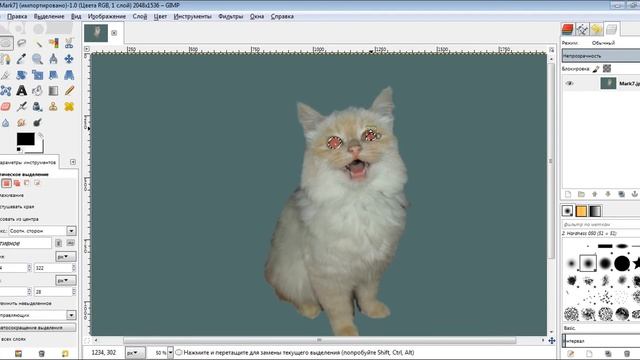640x360 pixels.
Task: Open tool options tab configuration menu
Action: [73, 162]
